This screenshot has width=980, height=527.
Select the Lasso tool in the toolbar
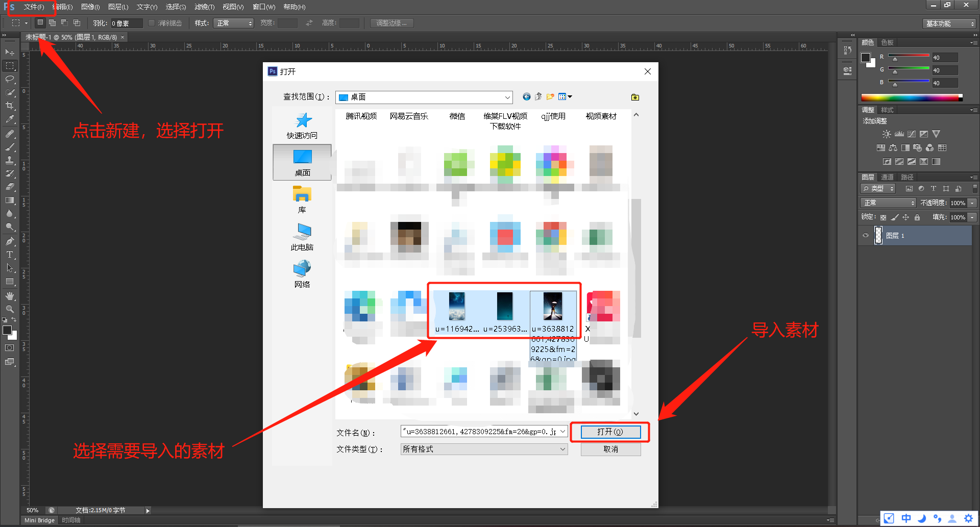coord(9,79)
